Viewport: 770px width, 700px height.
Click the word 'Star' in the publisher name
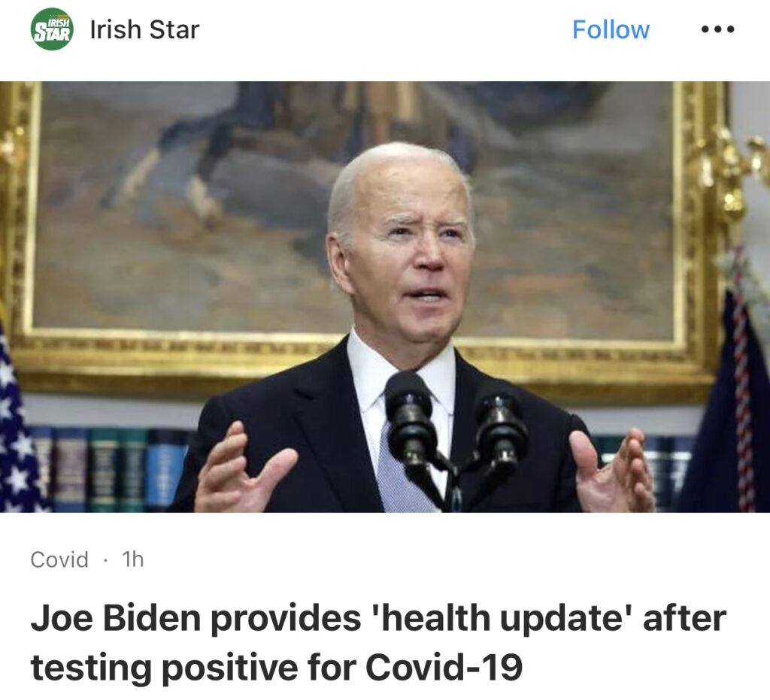tap(174, 29)
